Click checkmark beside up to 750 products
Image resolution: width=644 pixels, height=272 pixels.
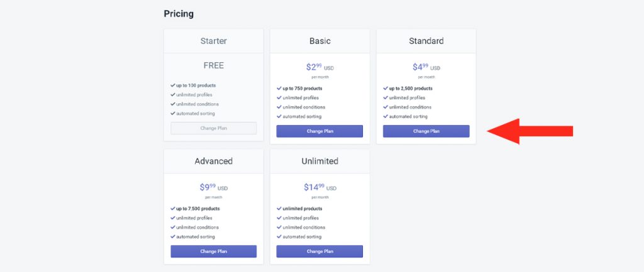pyautogui.click(x=279, y=88)
